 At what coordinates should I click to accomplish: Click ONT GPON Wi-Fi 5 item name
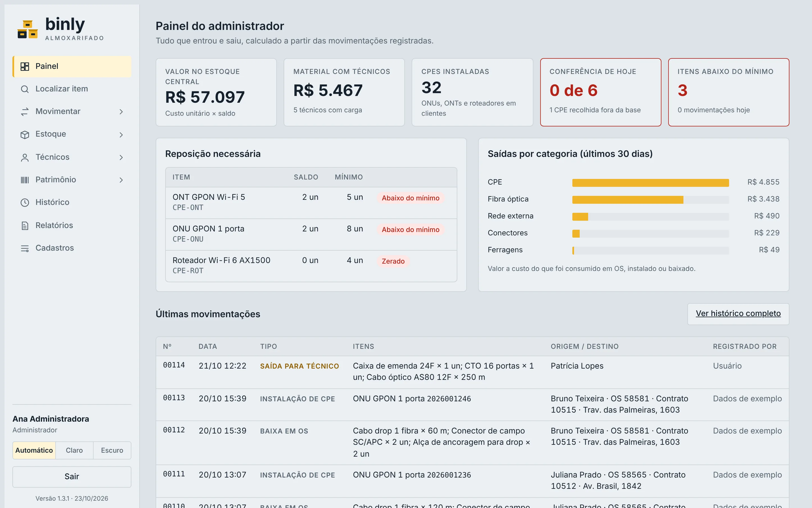pos(209,197)
